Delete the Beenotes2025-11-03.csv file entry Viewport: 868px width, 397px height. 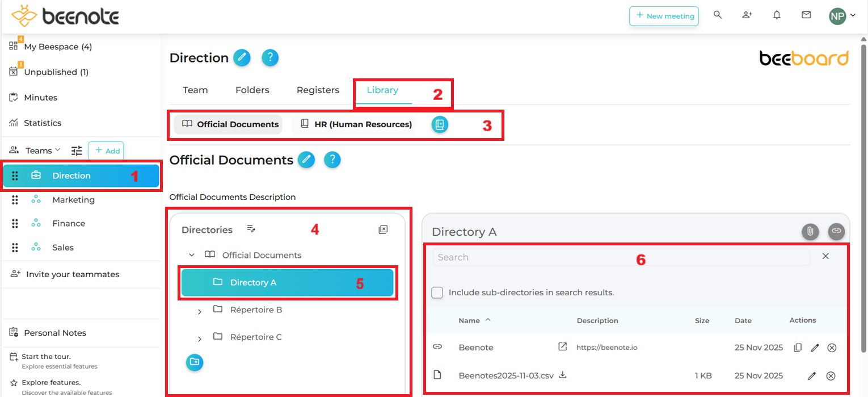tap(831, 375)
